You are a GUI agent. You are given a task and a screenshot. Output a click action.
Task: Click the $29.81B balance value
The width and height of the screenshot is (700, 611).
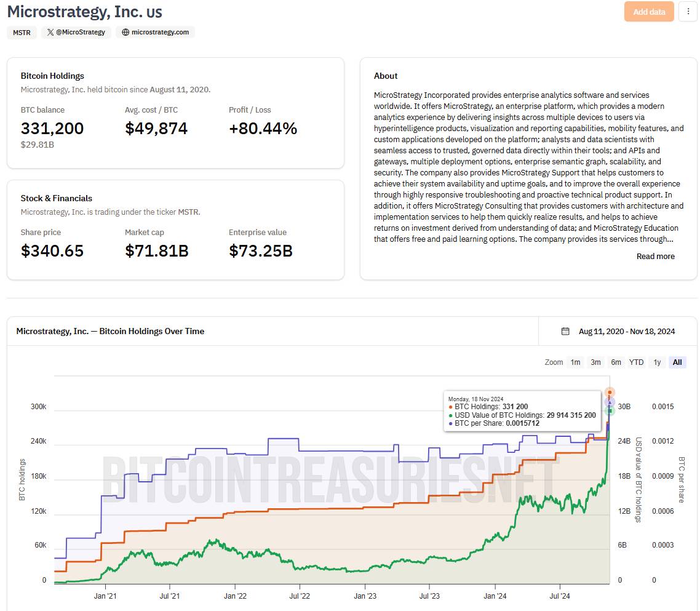38,145
